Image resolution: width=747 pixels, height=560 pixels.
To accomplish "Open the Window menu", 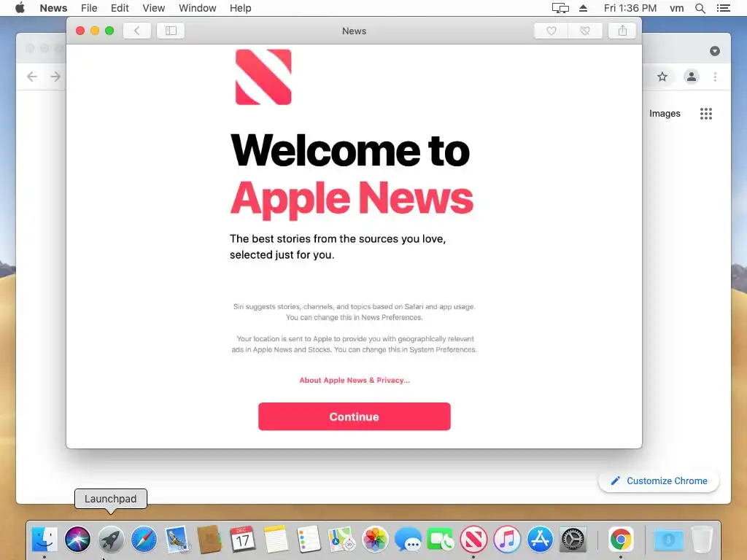I will coord(197,8).
